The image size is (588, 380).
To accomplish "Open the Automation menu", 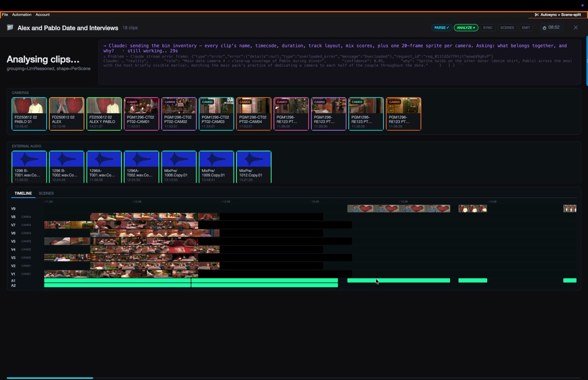I will pyautogui.click(x=22, y=15).
